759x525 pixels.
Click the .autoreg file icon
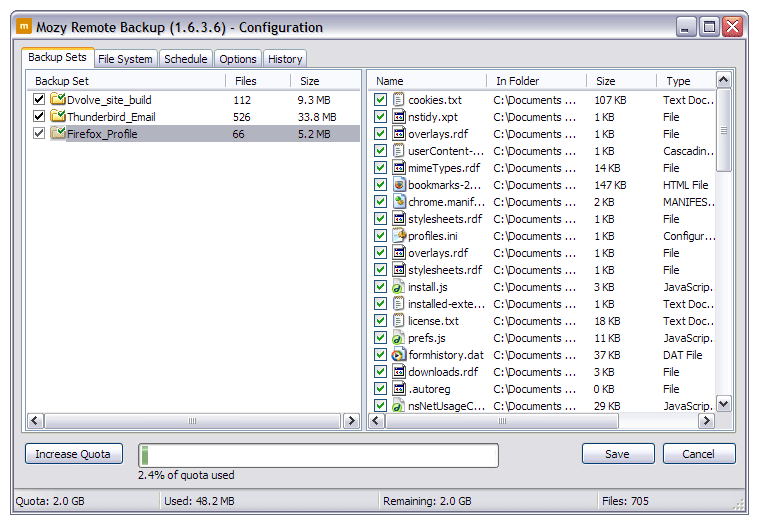398,389
